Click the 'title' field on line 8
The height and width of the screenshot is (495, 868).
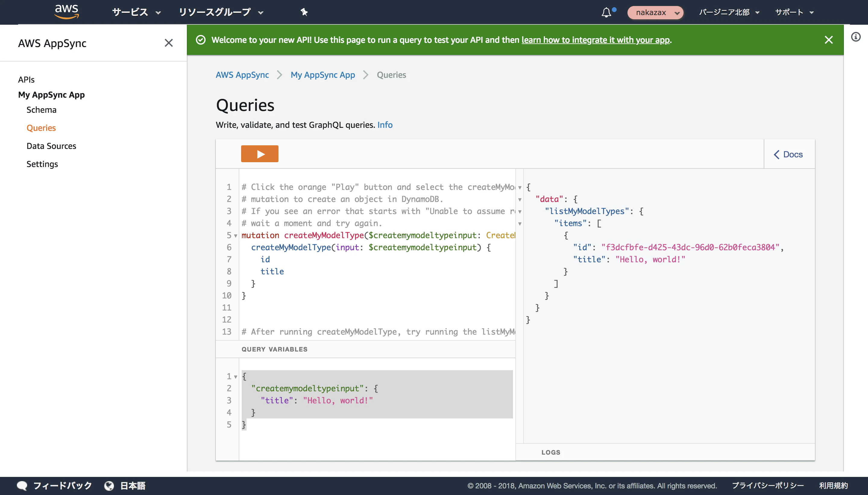coord(272,271)
